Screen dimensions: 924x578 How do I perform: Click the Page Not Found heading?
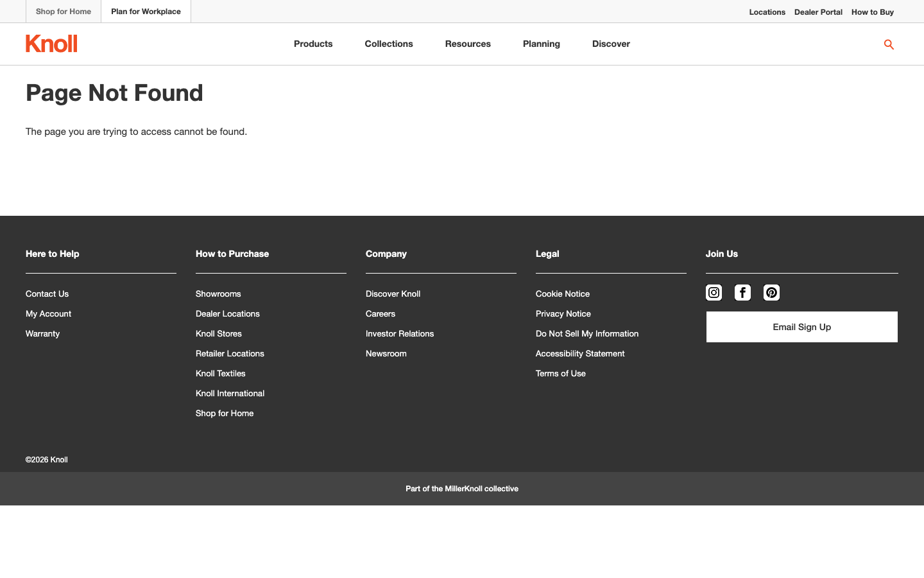click(x=114, y=93)
